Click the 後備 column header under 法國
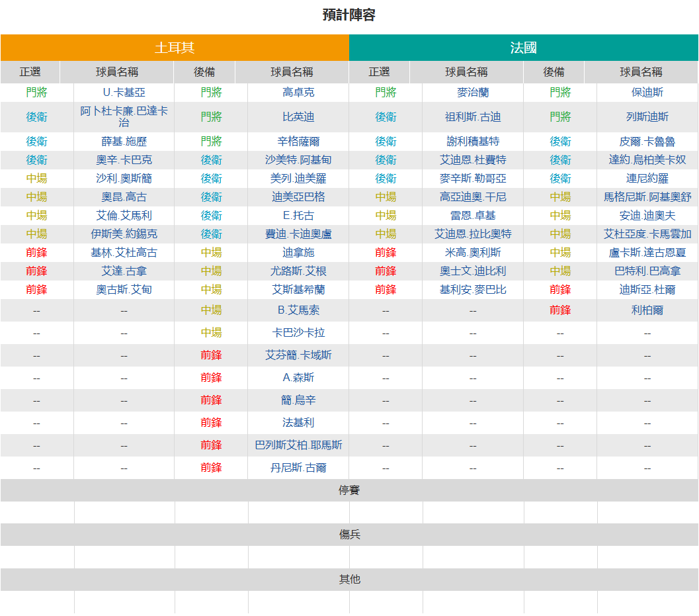 pos(554,72)
